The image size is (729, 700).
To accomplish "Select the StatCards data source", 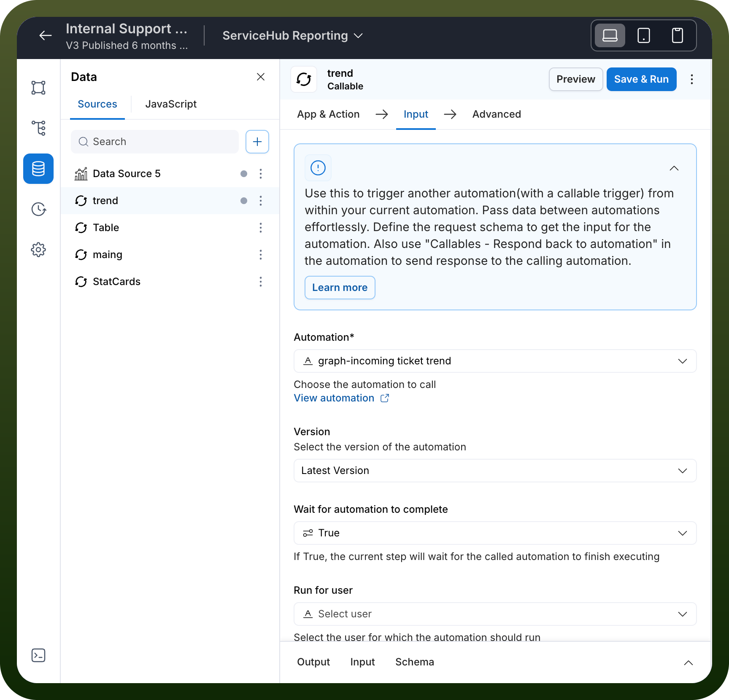I will 170,282.
